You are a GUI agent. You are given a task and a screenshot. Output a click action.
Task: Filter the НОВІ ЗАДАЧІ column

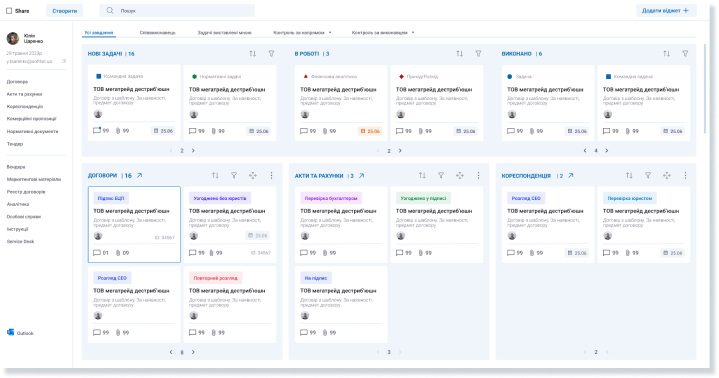pyautogui.click(x=271, y=54)
